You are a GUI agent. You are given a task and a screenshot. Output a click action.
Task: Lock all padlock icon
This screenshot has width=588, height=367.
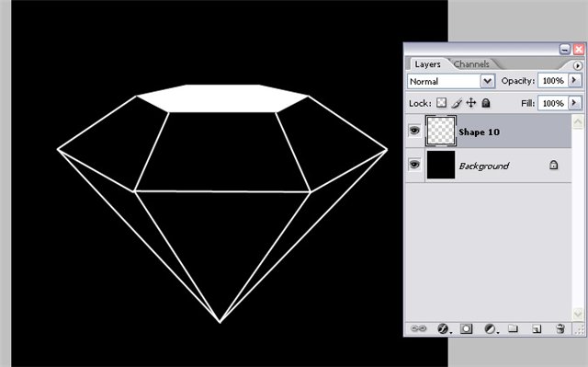[486, 103]
